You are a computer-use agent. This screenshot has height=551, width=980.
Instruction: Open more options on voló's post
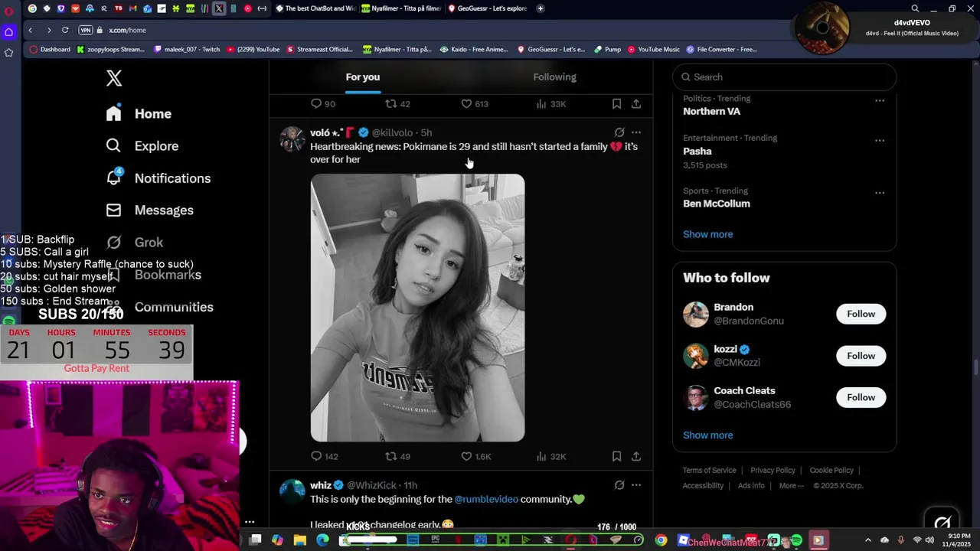coord(636,132)
